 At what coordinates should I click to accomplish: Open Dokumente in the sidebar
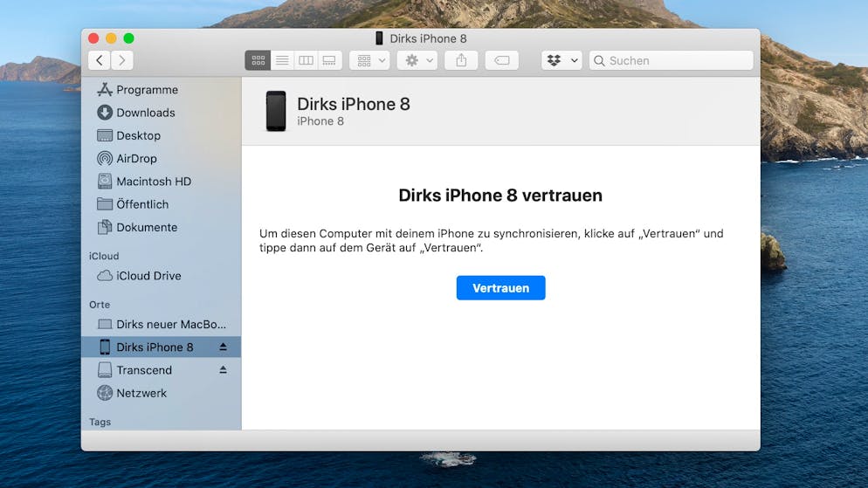[x=161, y=227]
